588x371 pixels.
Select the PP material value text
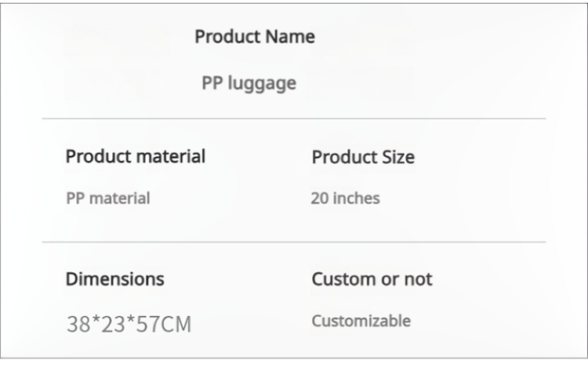point(107,198)
